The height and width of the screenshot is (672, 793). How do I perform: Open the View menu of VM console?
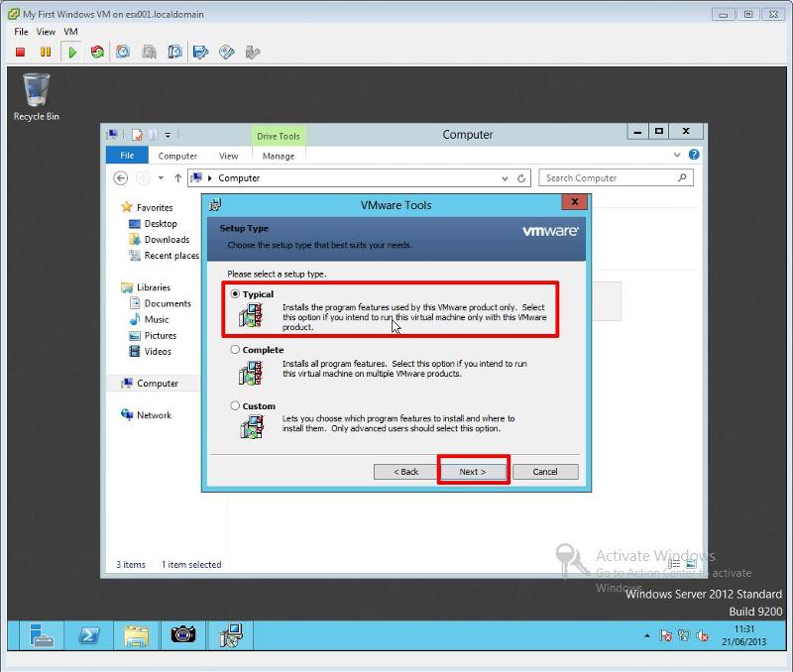point(46,32)
